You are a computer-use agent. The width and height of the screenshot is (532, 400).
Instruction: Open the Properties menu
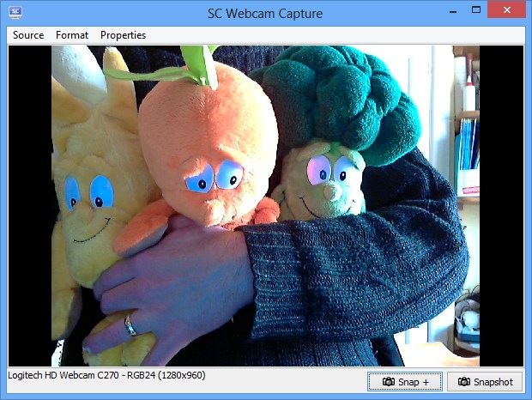pyautogui.click(x=124, y=35)
